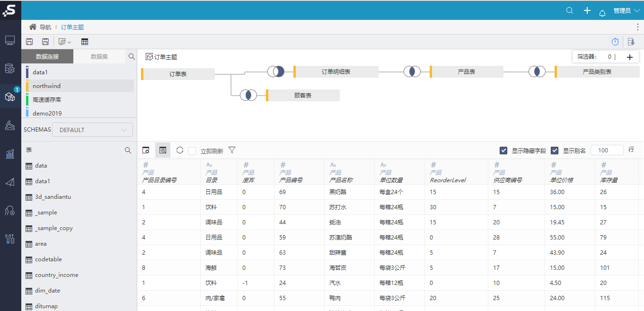The image size is (644, 311).
Task: Click the search magnifier in top bar
Action: tap(570, 10)
